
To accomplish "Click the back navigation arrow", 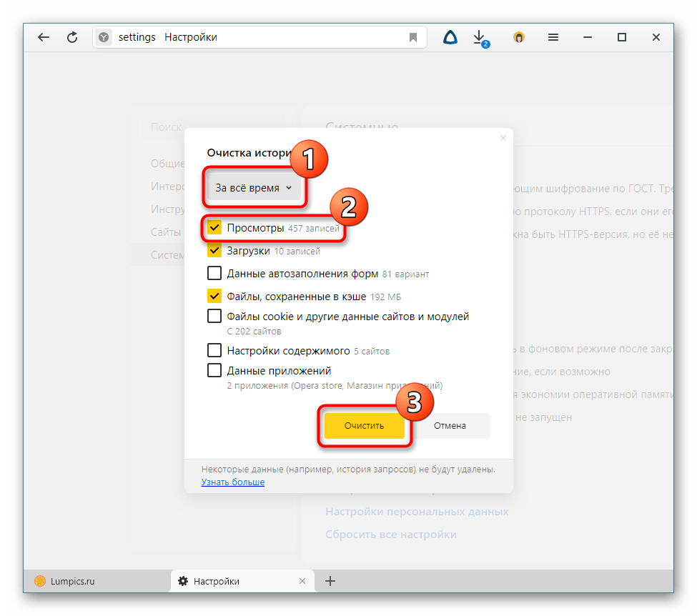I will (x=44, y=38).
